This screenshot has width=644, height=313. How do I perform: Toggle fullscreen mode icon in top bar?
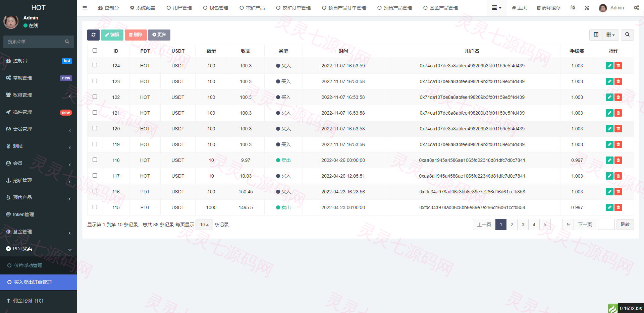point(587,8)
